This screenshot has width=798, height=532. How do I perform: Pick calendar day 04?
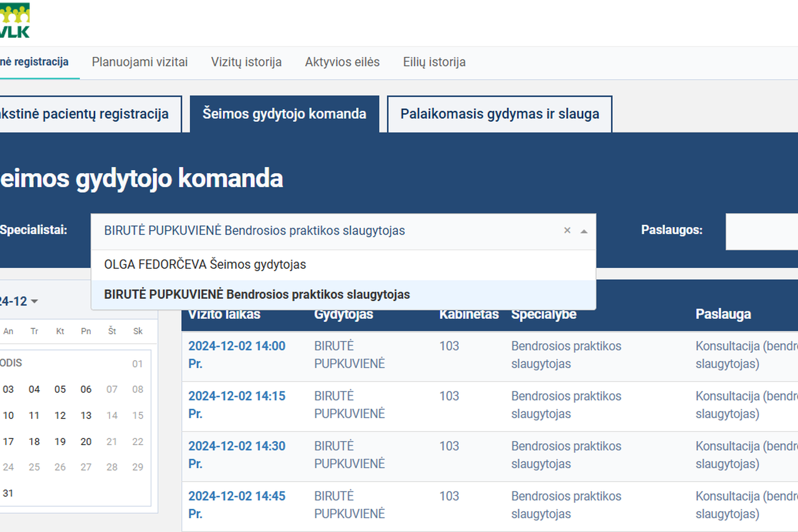coord(34,389)
